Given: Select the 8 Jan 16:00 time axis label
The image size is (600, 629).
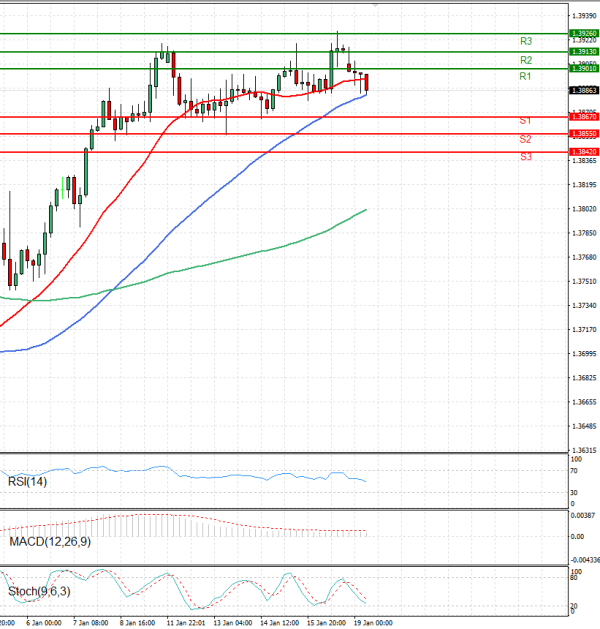Looking at the screenshot, I should point(138,622).
